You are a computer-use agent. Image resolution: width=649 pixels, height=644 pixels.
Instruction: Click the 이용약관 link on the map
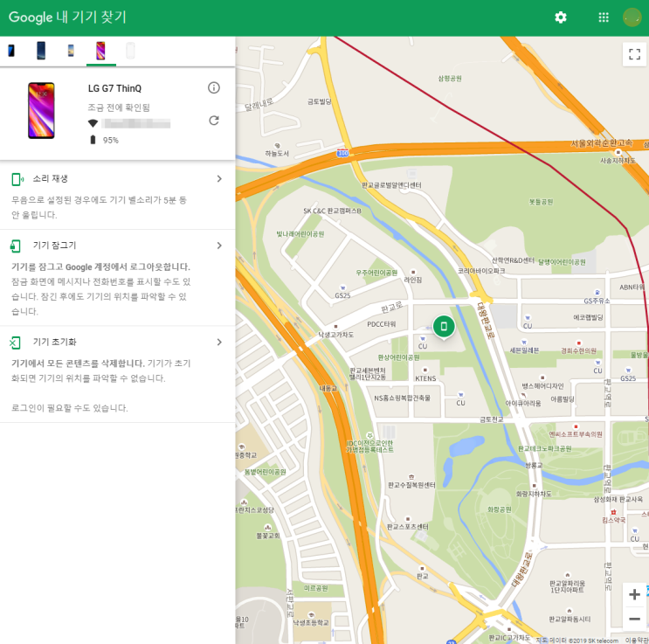[637, 641]
